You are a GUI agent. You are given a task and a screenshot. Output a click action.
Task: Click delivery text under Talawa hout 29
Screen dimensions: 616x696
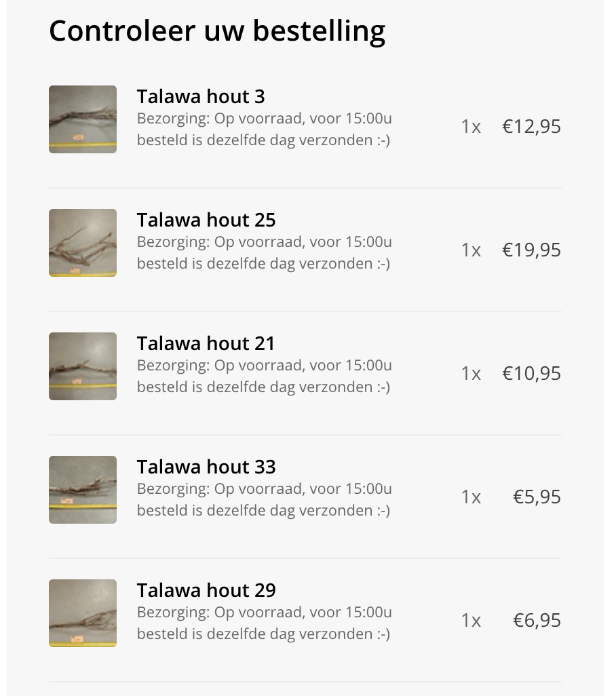[265, 623]
